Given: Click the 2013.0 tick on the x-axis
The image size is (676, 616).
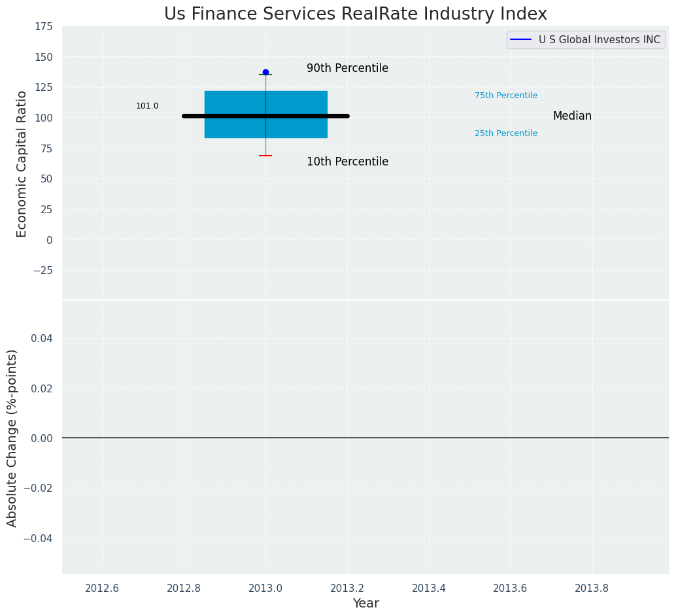Looking at the screenshot, I should (265, 588).
